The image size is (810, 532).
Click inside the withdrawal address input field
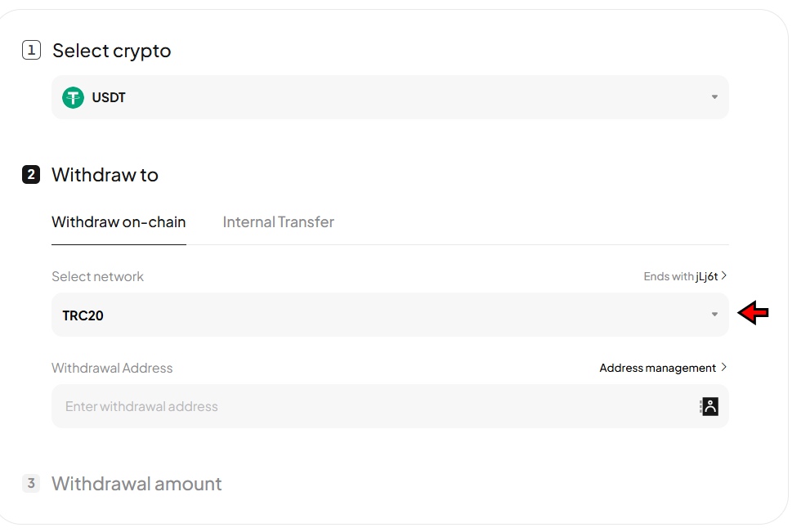coord(327,405)
